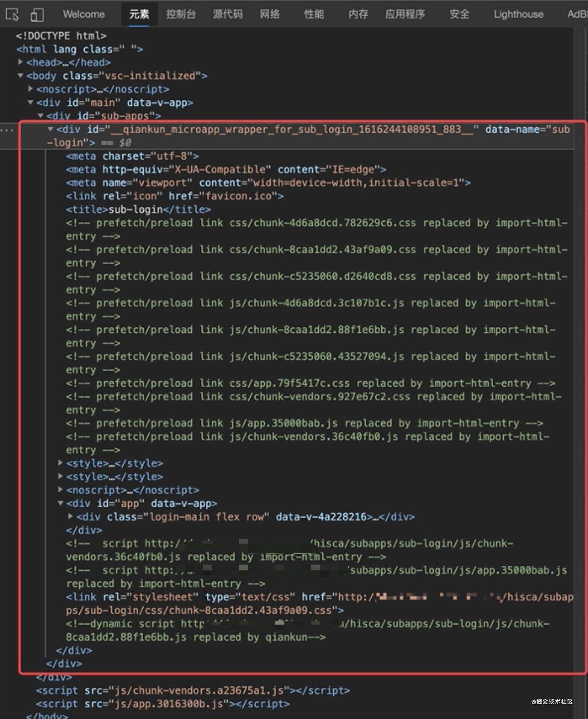Open the 应用程序 tab
Screen dimensions: 588x719
pos(405,14)
